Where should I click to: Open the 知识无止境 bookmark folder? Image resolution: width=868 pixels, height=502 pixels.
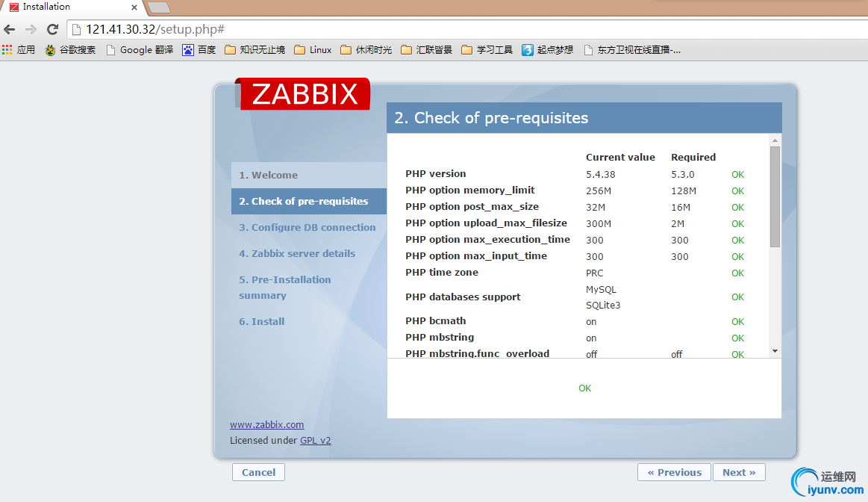coord(255,50)
